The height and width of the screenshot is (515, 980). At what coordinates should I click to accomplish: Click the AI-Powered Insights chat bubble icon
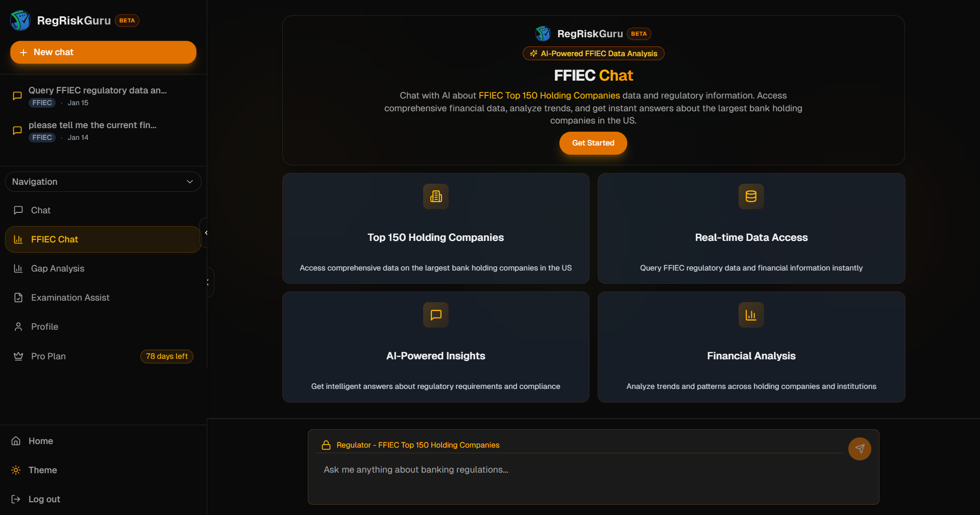click(435, 315)
